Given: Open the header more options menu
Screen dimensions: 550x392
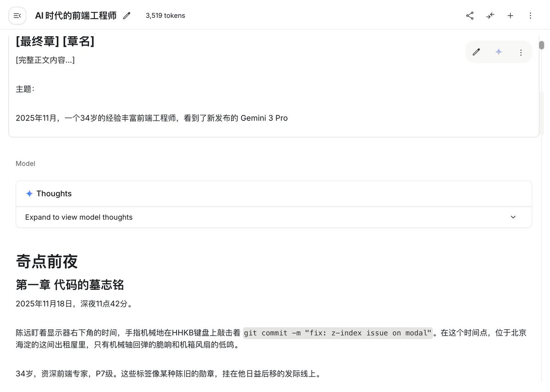Looking at the screenshot, I should point(530,16).
